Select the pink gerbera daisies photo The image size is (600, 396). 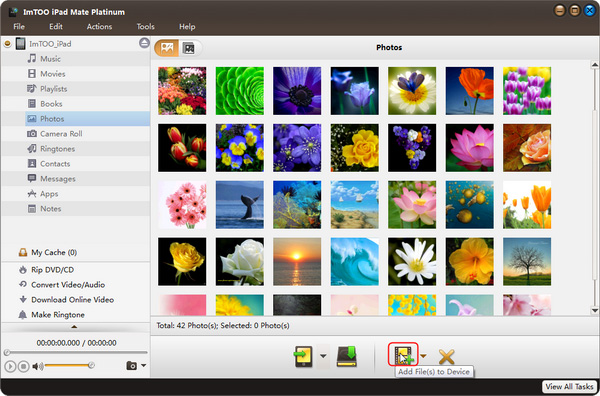point(182,205)
